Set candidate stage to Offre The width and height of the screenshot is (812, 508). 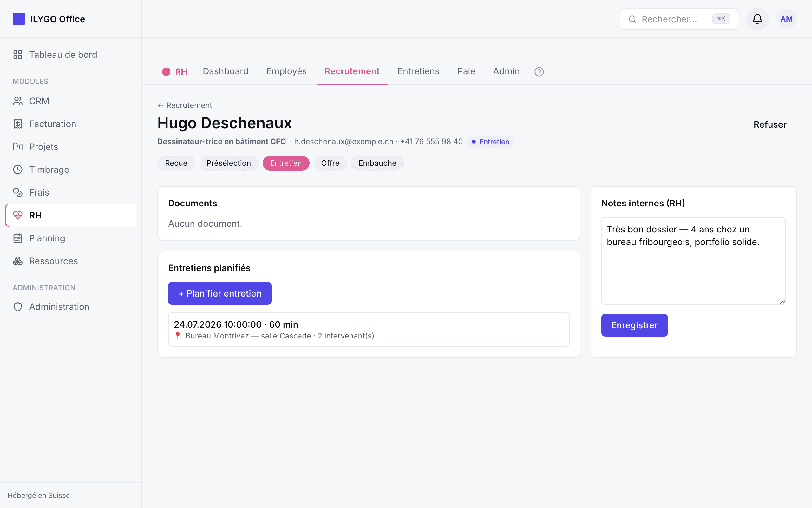click(x=330, y=163)
